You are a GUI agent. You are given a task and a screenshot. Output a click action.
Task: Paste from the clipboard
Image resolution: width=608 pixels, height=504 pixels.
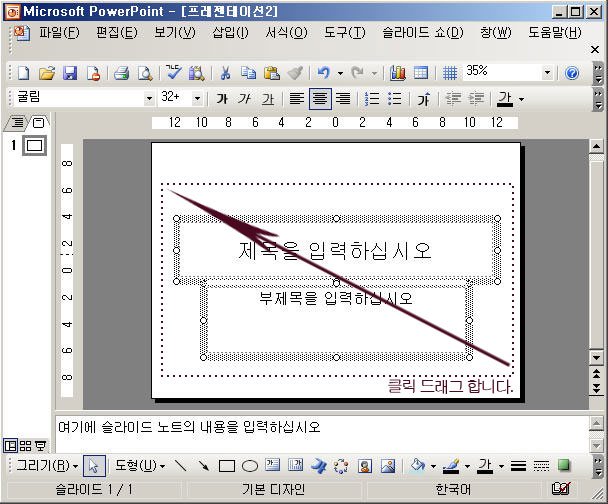pyautogui.click(x=272, y=73)
